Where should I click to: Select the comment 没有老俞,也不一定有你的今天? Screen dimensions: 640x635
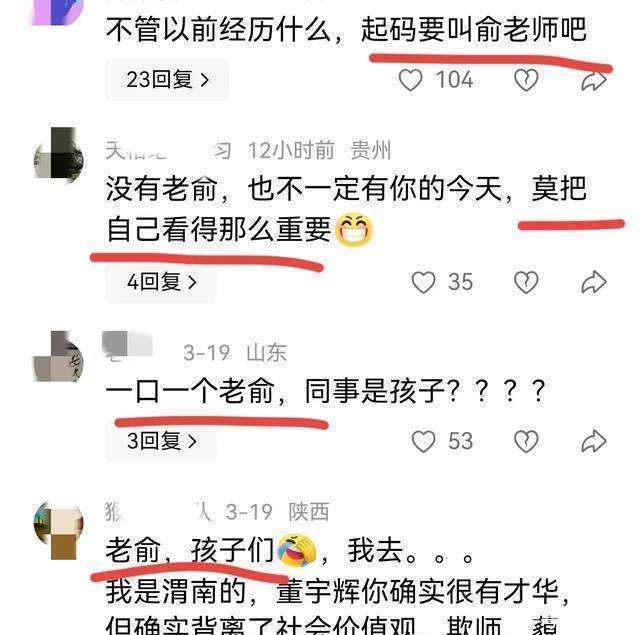[x=346, y=209]
